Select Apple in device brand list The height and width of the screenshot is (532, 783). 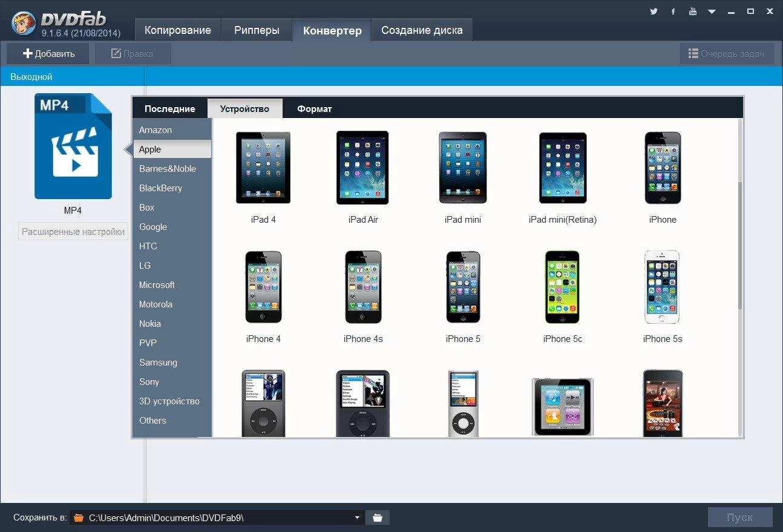[x=172, y=149]
